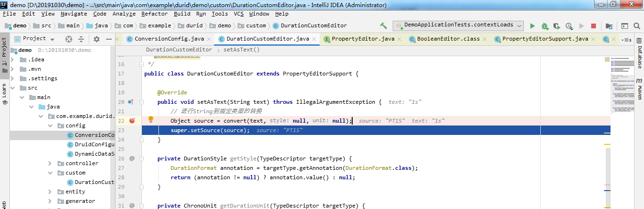This screenshot has height=209, width=644.
Task: Click Collapse All icon in Project panel
Action: pyautogui.click(x=81, y=39)
